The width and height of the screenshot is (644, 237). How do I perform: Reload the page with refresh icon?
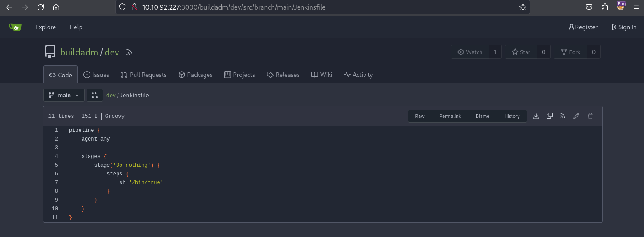(40, 7)
